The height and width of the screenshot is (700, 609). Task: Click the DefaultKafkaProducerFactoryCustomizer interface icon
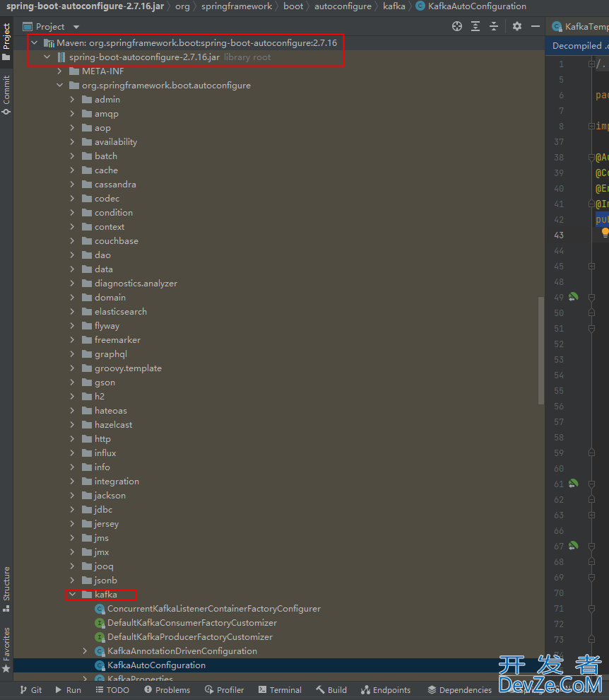100,636
